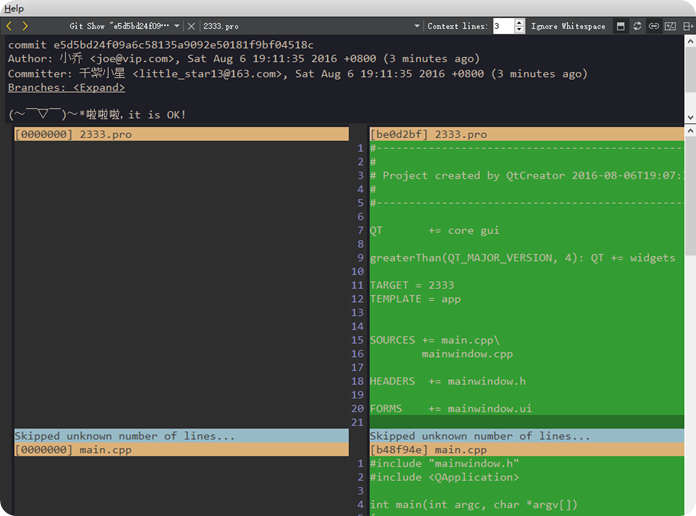The width and height of the screenshot is (696, 516).
Task: Click the [b48f94e] main.cpp header
Action: coord(526,449)
